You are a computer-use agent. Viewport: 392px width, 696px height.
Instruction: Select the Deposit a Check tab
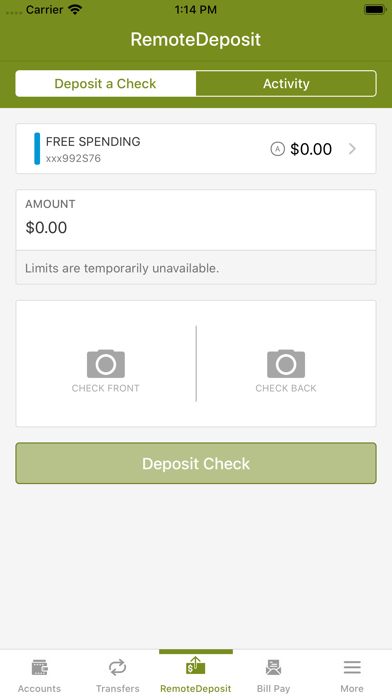pyautogui.click(x=106, y=83)
